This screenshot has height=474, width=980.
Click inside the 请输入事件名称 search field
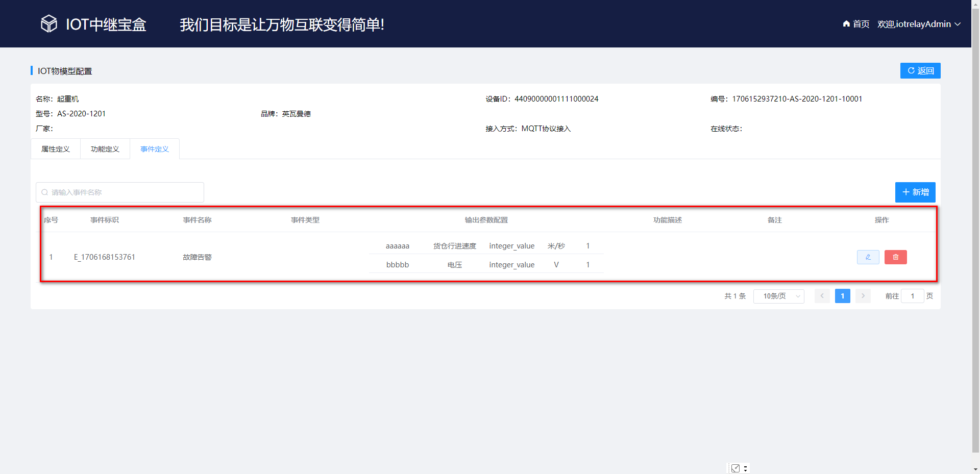[120, 192]
